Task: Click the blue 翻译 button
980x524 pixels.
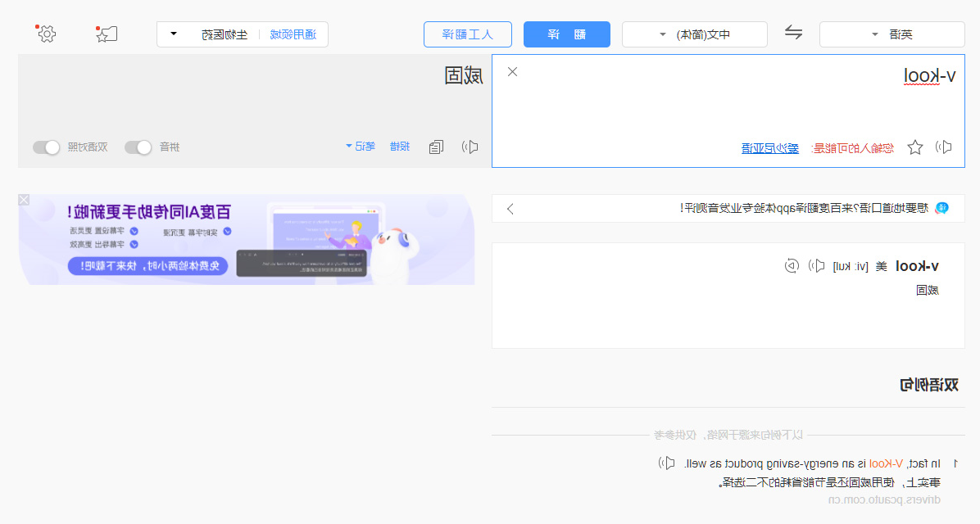Action: pos(567,34)
